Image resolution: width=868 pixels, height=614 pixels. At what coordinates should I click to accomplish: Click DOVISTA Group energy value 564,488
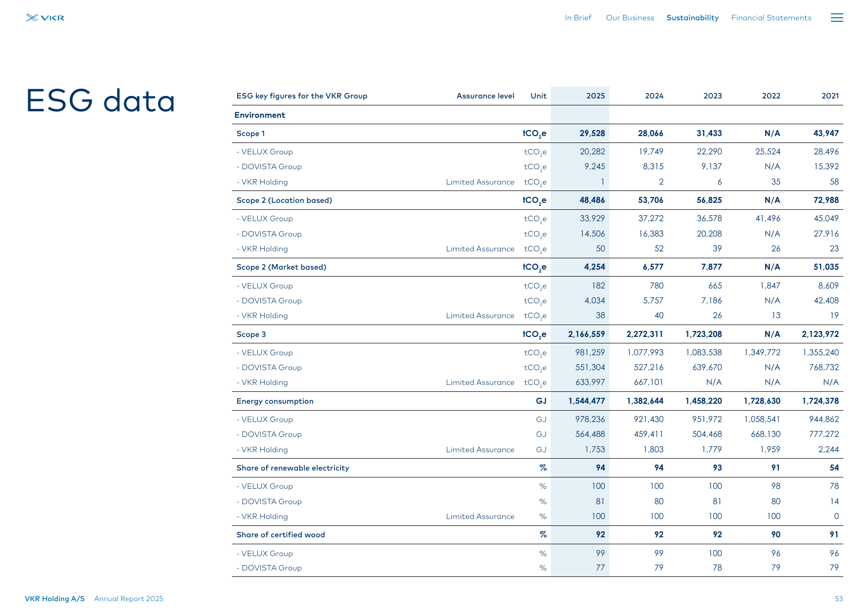click(590, 434)
